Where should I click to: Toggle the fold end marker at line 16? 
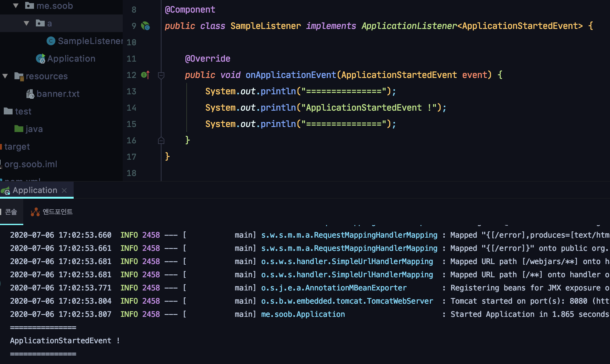[x=161, y=141]
